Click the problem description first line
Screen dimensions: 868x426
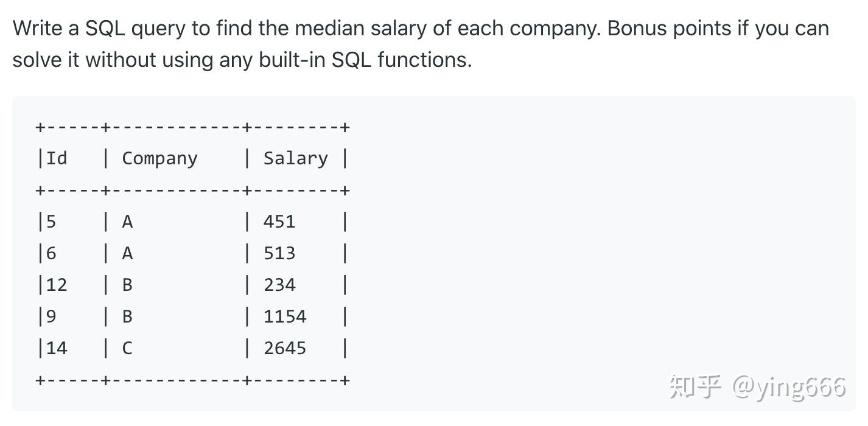point(421,28)
